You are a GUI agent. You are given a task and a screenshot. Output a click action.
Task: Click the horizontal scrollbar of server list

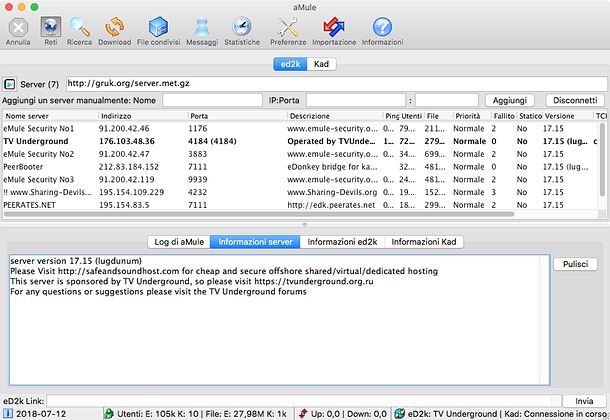(259, 214)
